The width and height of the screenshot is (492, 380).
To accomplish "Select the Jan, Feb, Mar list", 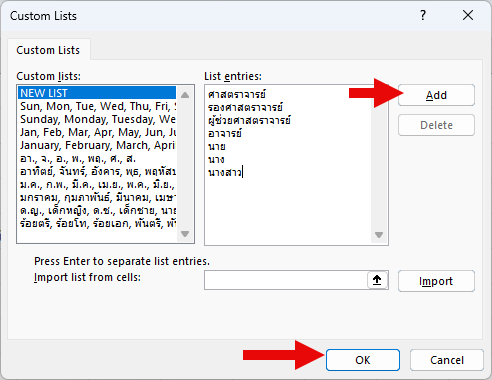I will coord(97,132).
